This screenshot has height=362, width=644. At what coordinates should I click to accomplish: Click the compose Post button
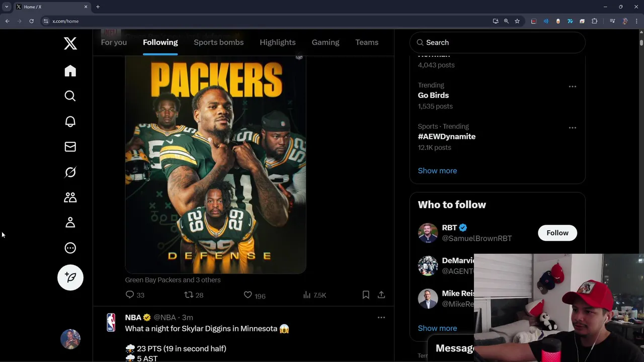(x=70, y=278)
